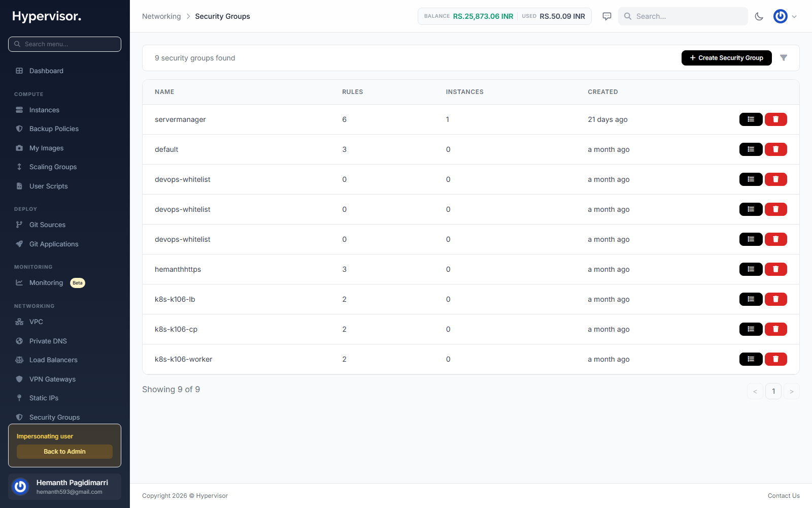The width and height of the screenshot is (812, 508).
Task: Click the balance RS.25,873.06 INR amount
Action: (483, 16)
